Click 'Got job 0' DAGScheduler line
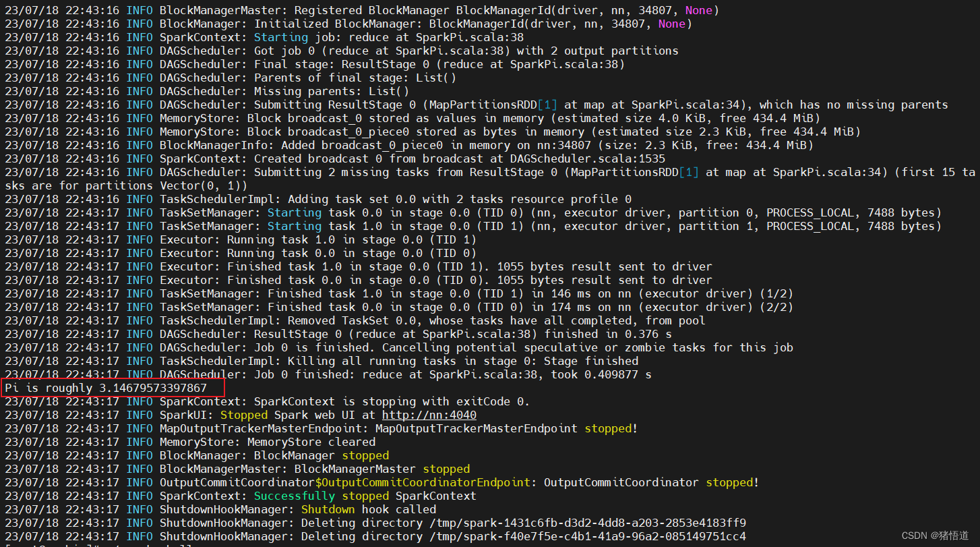Viewport: 980px width, 547px height. pos(341,51)
